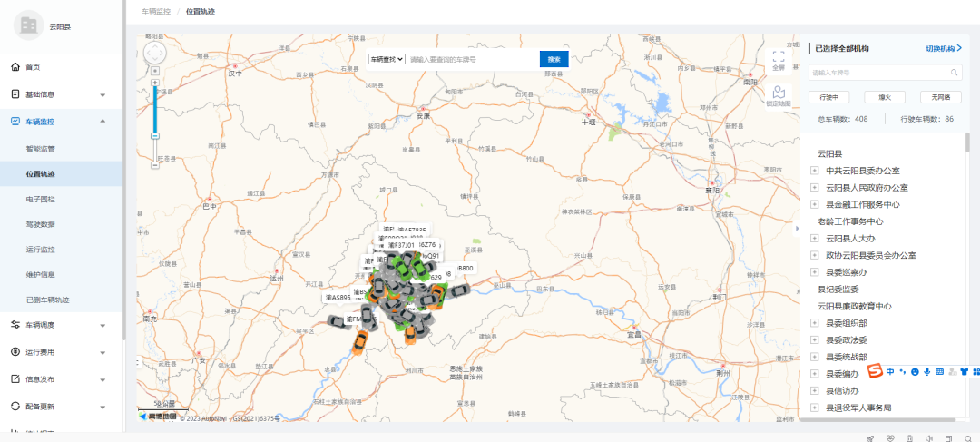The width and height of the screenshot is (980, 442).
Task: Expand the 县金融工作服务中心 tree node
Action: (814, 204)
